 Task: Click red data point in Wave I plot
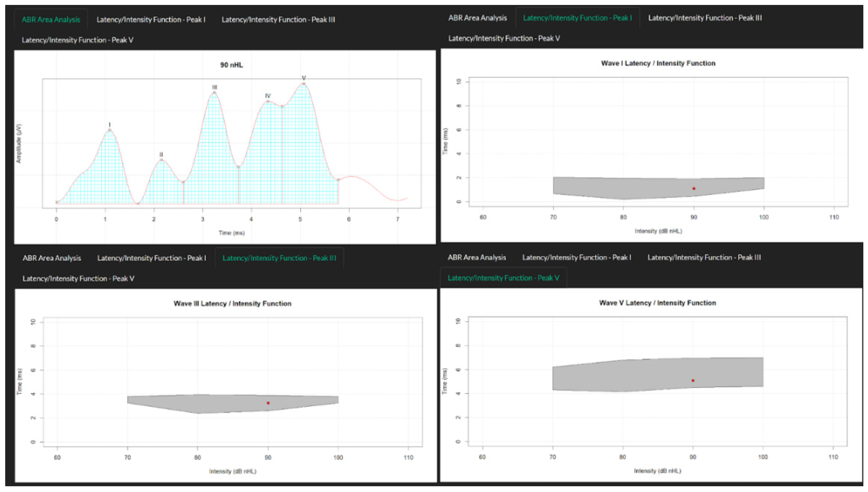coord(694,189)
